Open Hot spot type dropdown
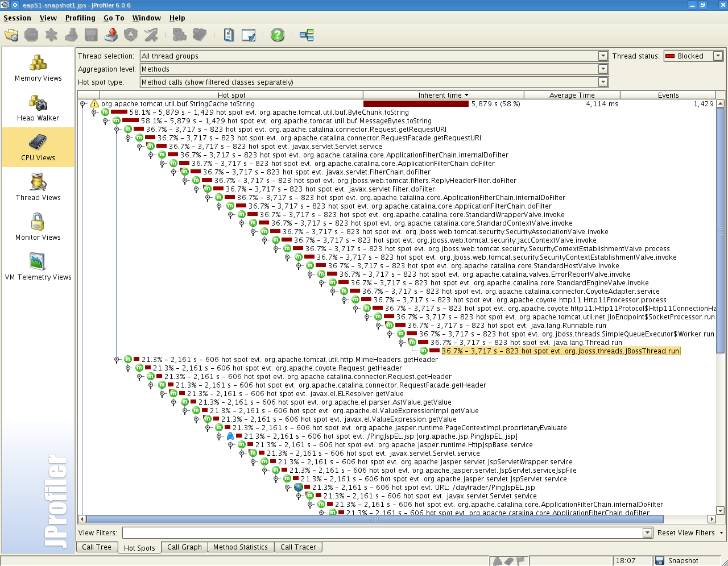728x566 pixels. coord(603,82)
